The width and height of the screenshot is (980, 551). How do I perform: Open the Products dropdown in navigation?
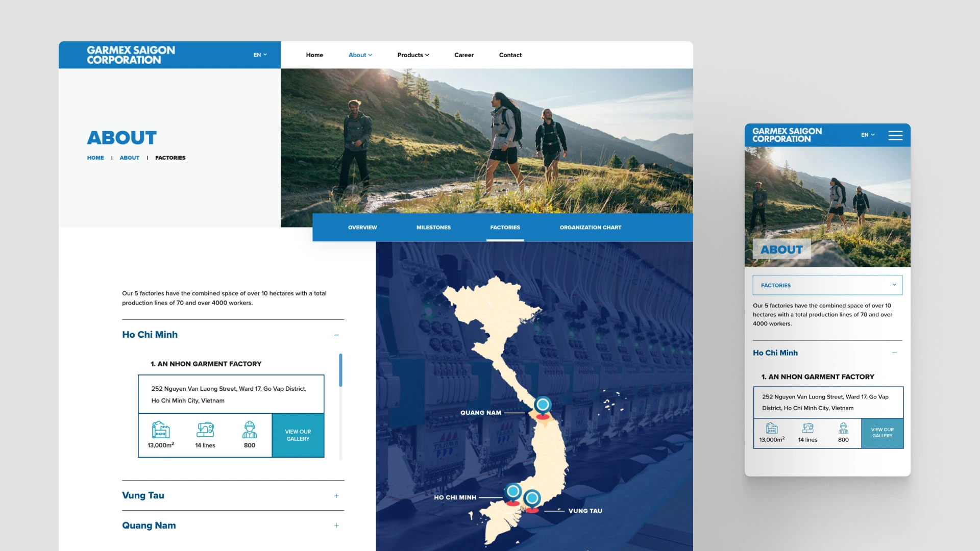413,55
